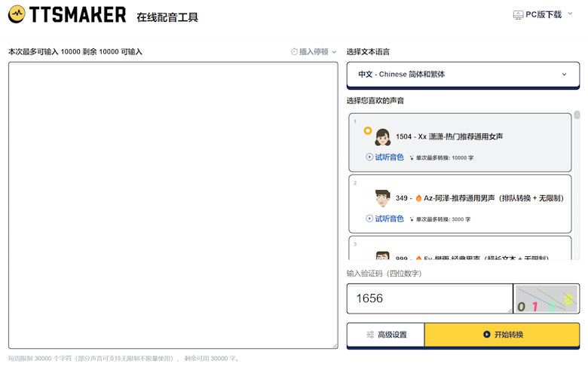Expand the PC版下载 dropdown chevron
Viewport: 588px width, 367px height.
(570, 14)
